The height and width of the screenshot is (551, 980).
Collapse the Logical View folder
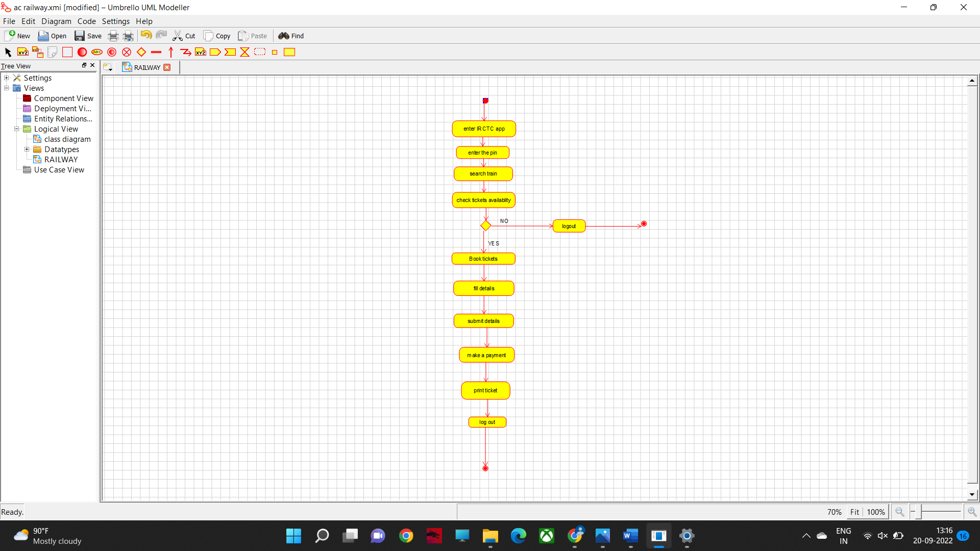17,129
